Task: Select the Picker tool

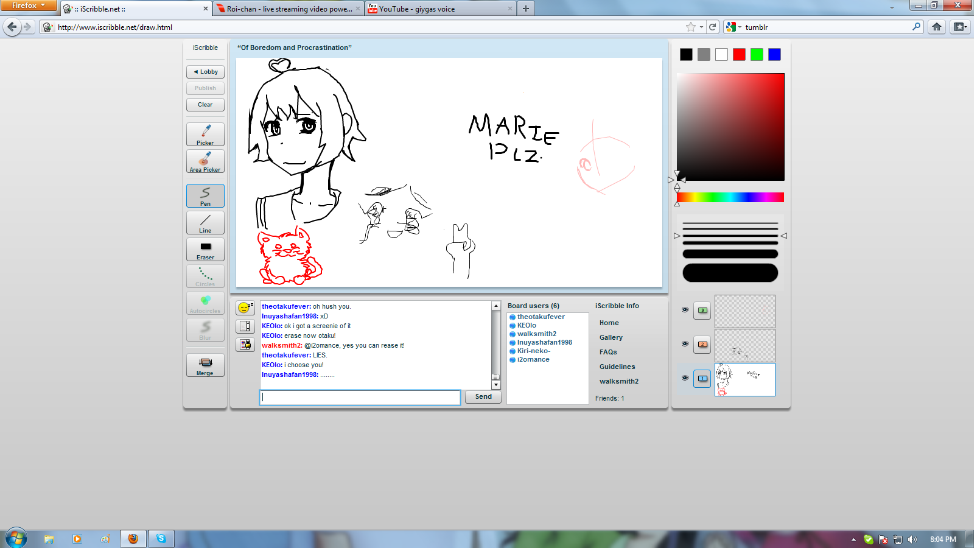Action: pyautogui.click(x=205, y=135)
